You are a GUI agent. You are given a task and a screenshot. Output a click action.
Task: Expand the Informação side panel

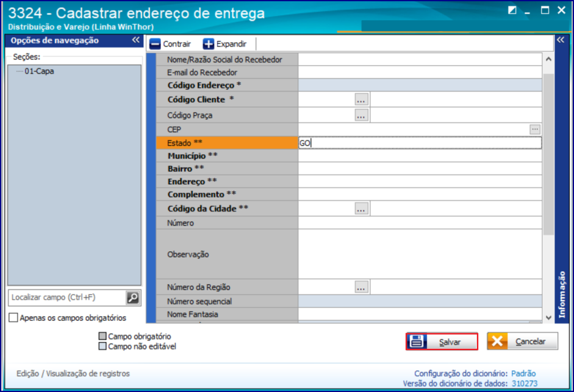tap(561, 40)
